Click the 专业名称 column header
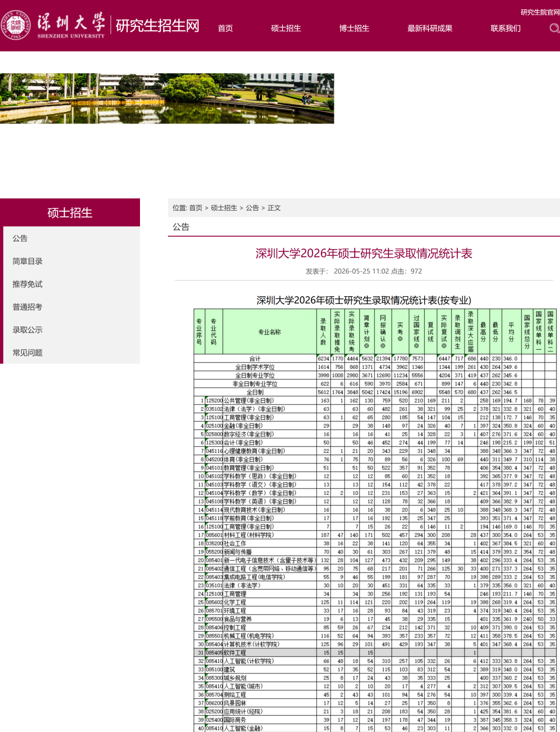560x732 pixels. point(269,332)
